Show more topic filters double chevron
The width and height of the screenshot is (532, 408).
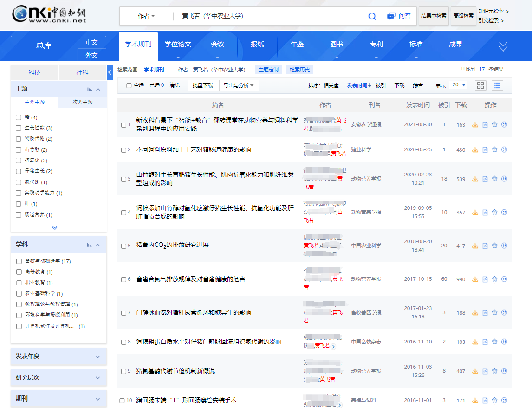(x=55, y=227)
